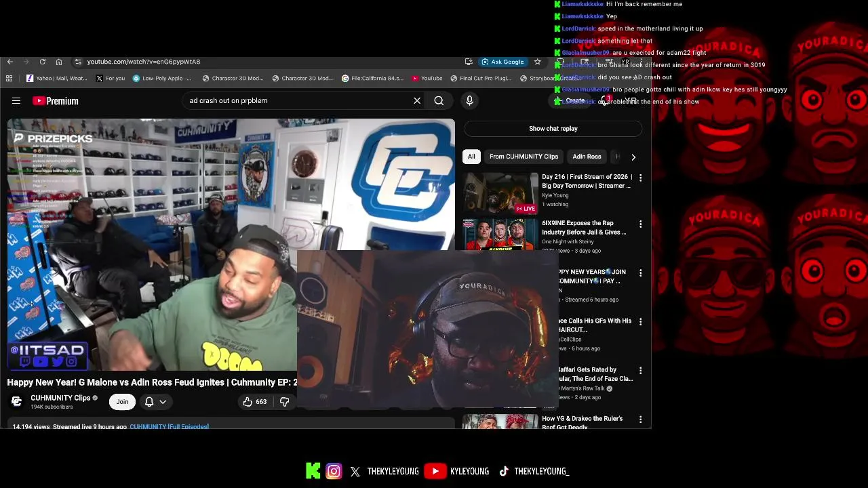Open CUHMUNITY Clips channel avatar
868x488 pixels.
pos(17,402)
